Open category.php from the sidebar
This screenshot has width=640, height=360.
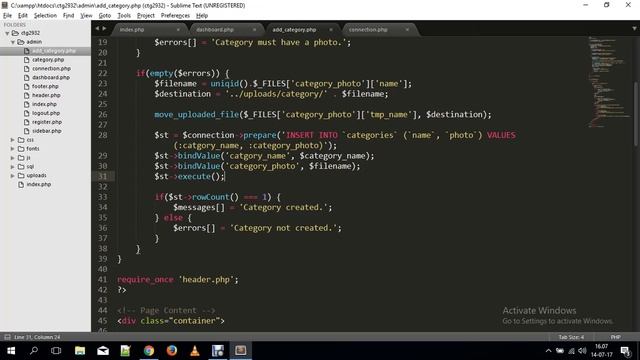[x=48, y=60]
